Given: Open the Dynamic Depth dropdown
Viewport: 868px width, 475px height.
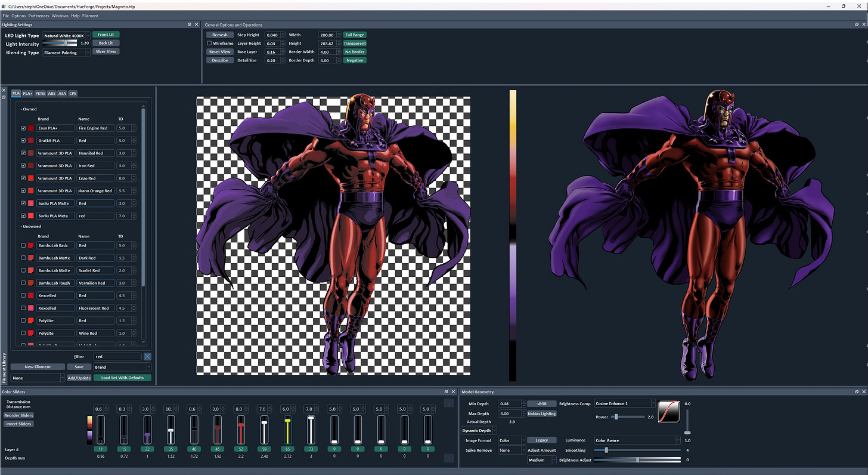Looking at the screenshot, I should [x=479, y=430].
